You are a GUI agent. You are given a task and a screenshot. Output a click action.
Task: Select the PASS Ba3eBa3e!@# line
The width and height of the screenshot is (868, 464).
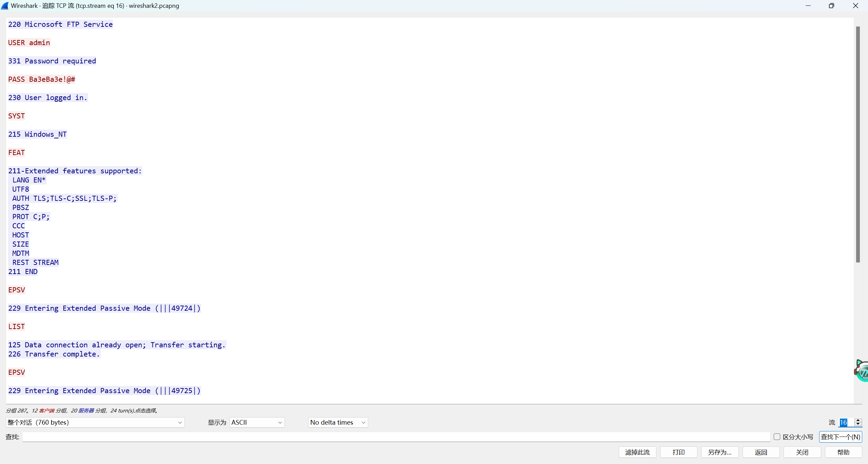(x=42, y=79)
